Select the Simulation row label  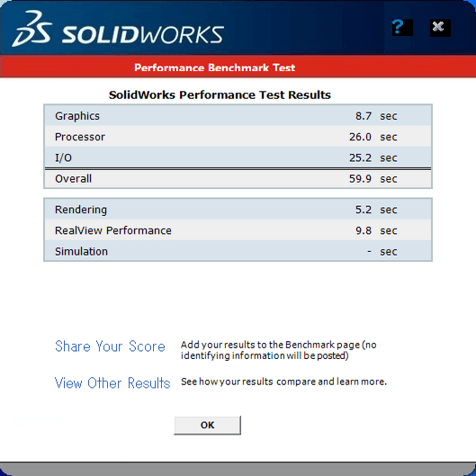[81, 252]
